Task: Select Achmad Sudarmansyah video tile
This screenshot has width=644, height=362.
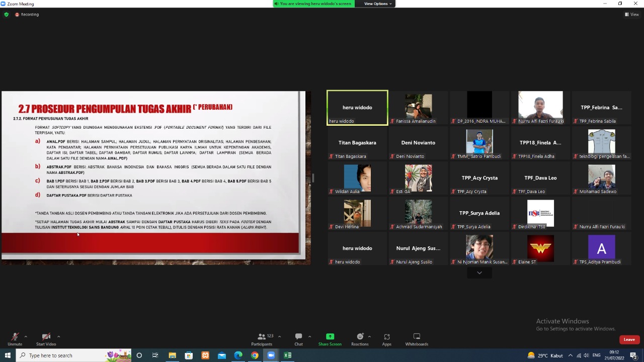Action: (x=418, y=213)
